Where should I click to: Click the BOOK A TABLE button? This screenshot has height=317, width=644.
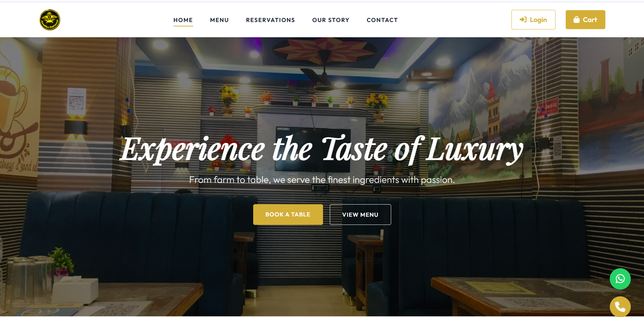point(288,214)
